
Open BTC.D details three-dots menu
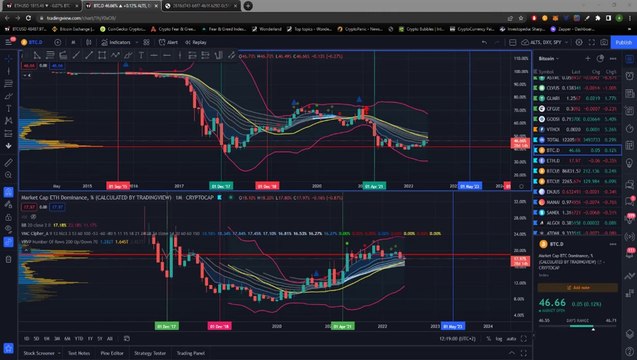click(x=613, y=244)
